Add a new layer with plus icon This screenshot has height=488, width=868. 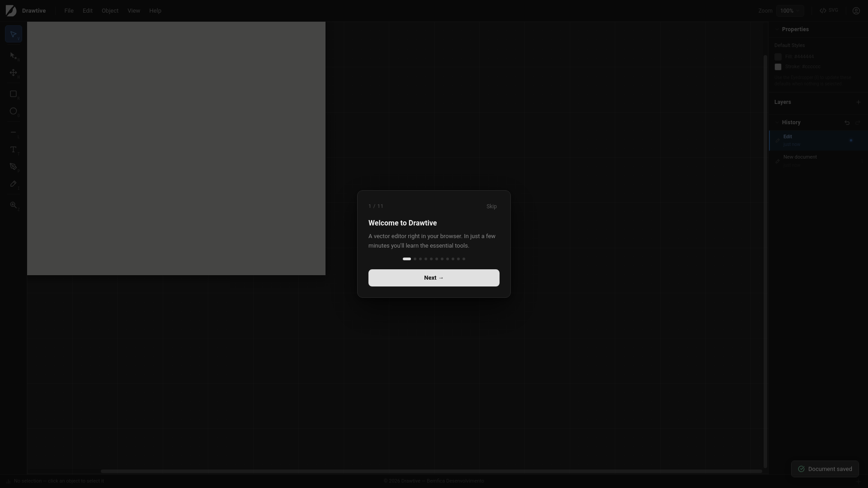point(859,102)
